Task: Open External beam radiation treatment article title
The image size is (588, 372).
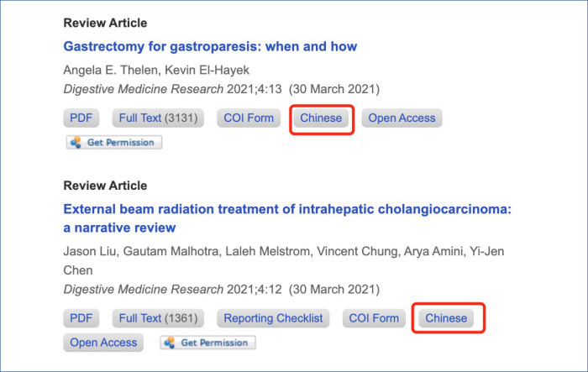Action: (287, 218)
